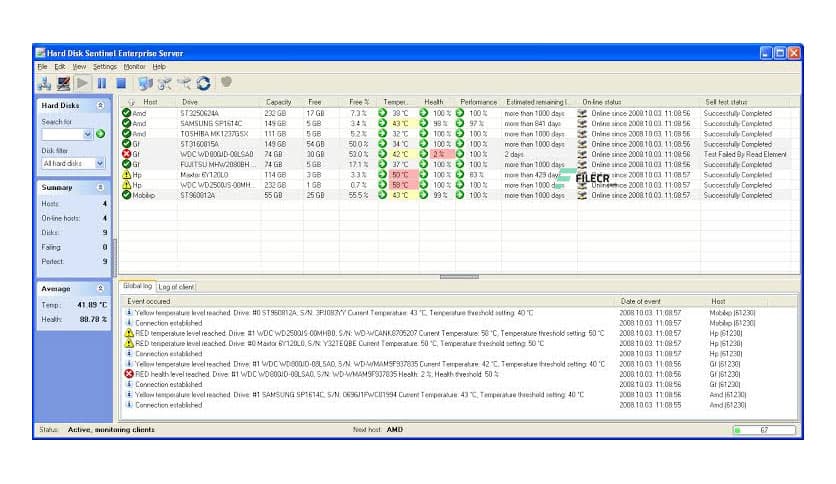Image resolution: width=836 pixels, height=484 pixels.
Task: Open the Settings menu
Action: [104, 67]
